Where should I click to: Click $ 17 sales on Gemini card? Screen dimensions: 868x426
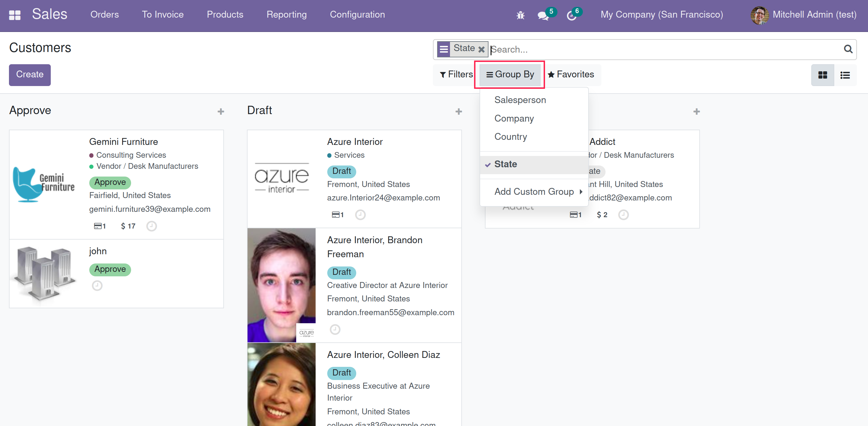pos(128,226)
